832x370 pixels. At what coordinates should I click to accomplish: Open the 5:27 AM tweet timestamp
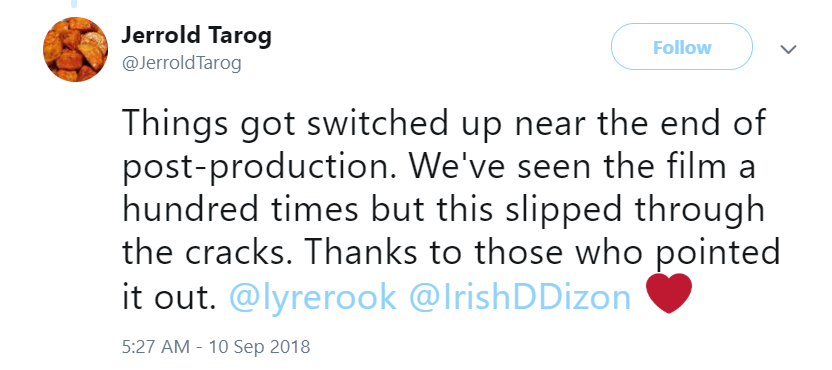[155, 347]
